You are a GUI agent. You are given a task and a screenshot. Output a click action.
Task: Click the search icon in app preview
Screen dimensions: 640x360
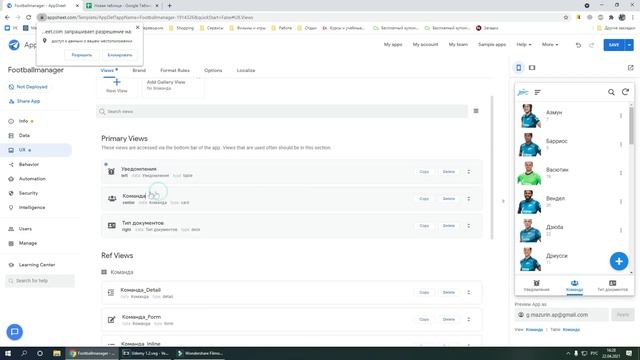[611, 92]
